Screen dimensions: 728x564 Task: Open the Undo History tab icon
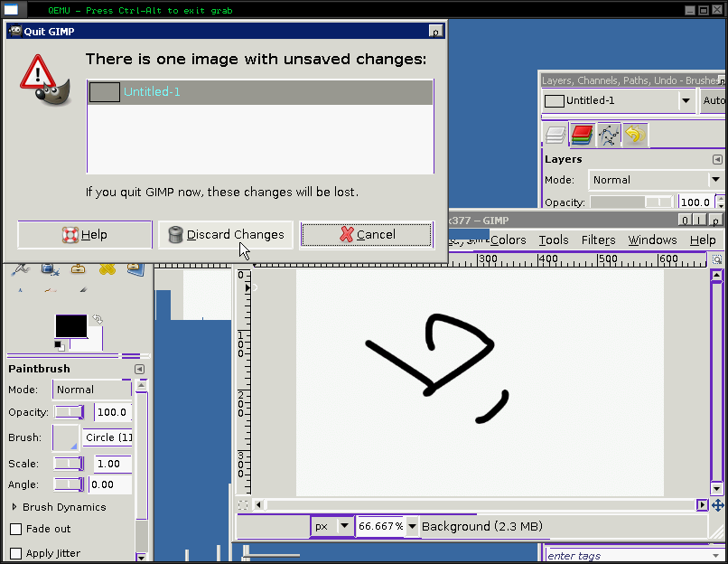634,136
